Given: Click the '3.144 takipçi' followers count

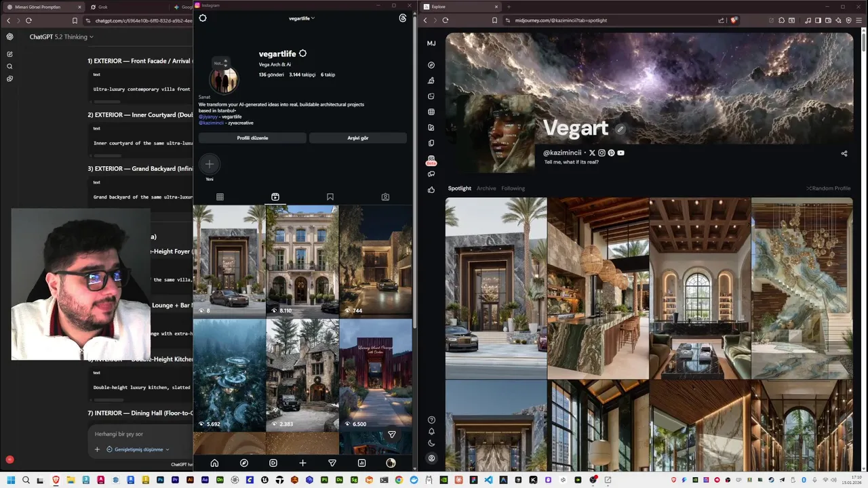Looking at the screenshot, I should pos(302,75).
